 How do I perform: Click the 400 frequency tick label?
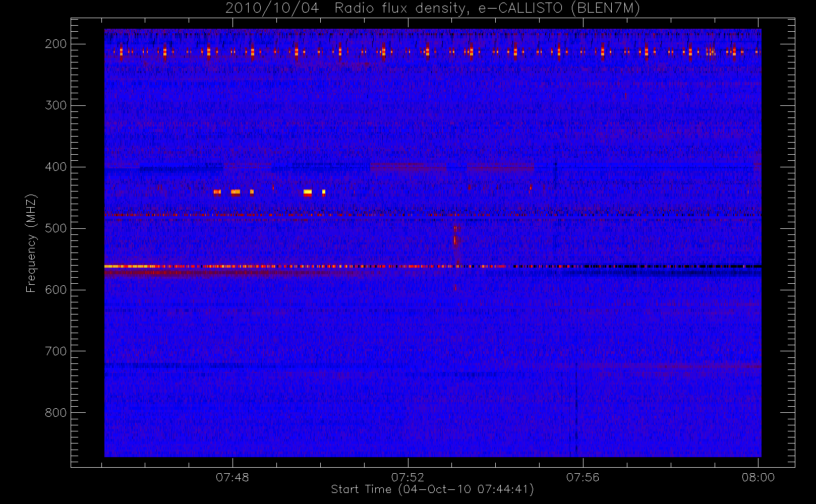click(56, 167)
